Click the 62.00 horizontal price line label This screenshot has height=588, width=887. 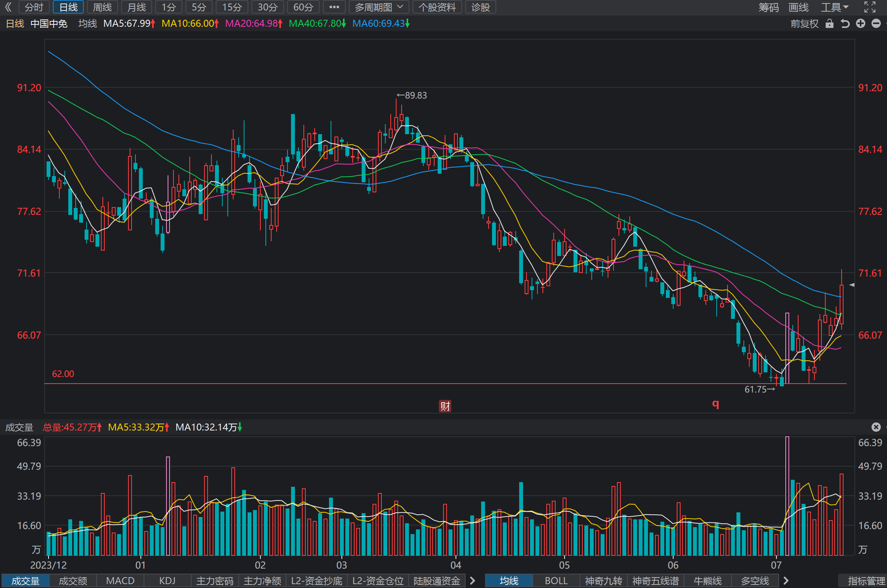click(63, 374)
